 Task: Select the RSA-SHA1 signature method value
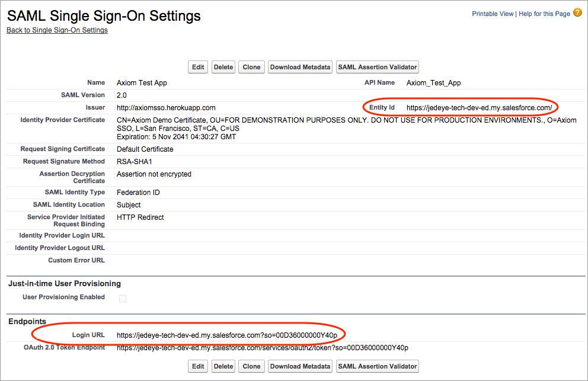pos(134,162)
